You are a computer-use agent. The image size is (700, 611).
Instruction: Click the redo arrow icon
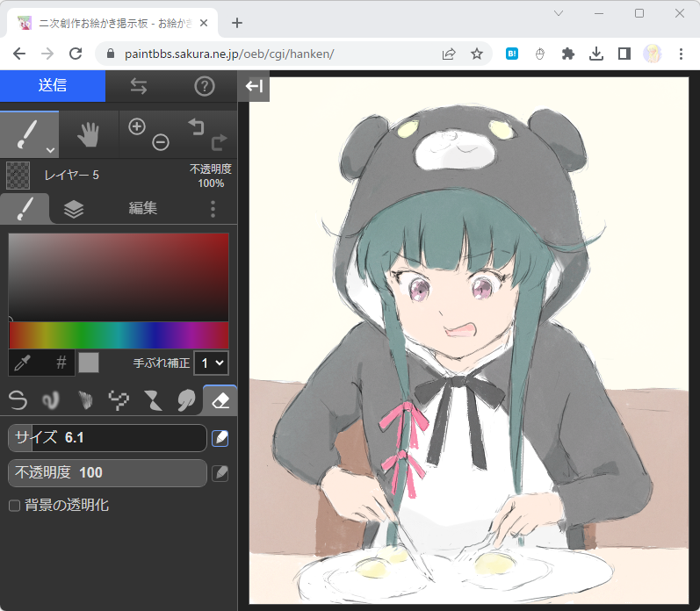coord(219,140)
